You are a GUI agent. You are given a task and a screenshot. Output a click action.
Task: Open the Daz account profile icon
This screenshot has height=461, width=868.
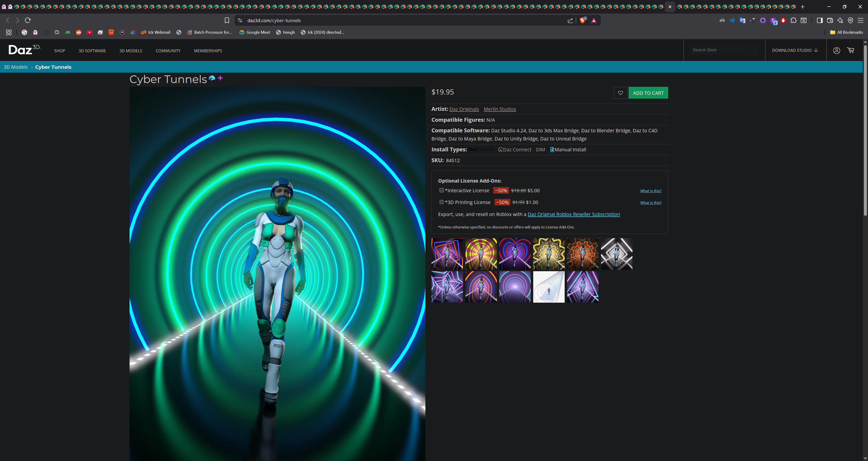[836, 50]
